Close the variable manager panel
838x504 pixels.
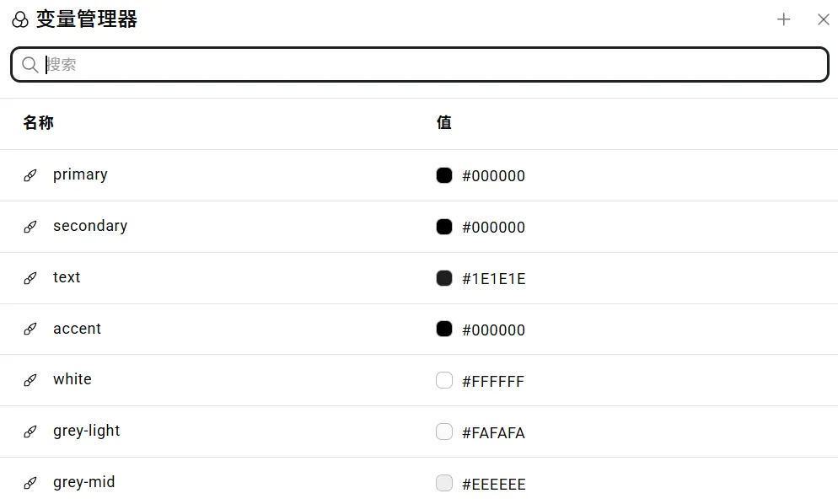pos(824,19)
